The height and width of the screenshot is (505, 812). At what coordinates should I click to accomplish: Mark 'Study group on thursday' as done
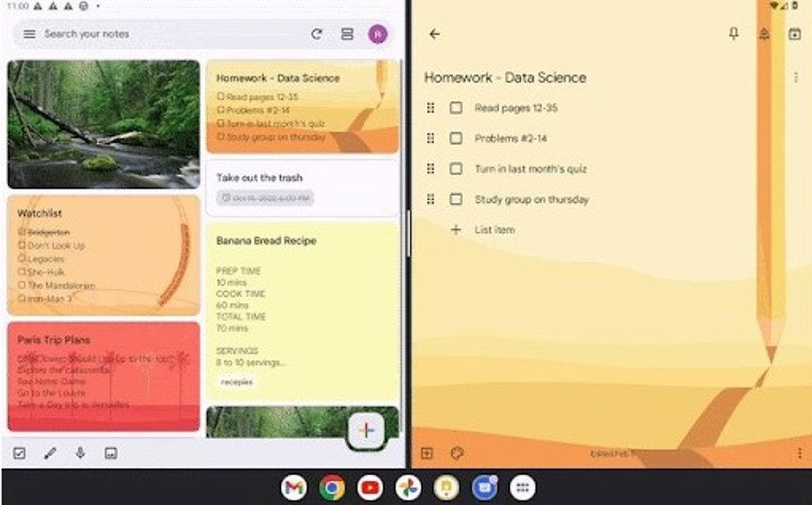456,199
